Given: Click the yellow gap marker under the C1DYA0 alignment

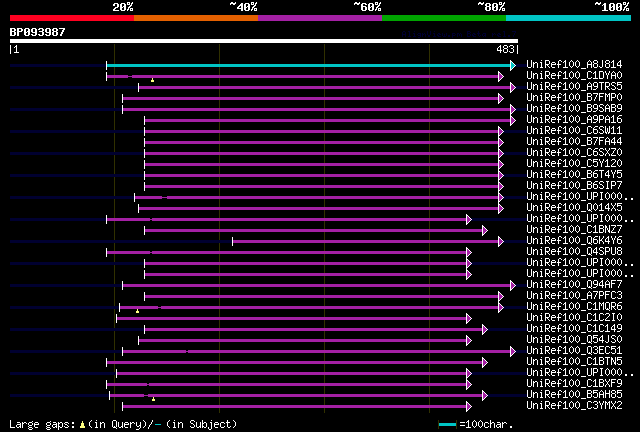Looking at the screenshot, I should coord(152,80).
